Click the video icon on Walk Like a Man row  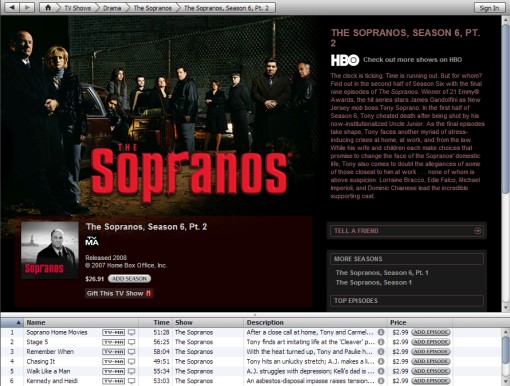coord(132,371)
